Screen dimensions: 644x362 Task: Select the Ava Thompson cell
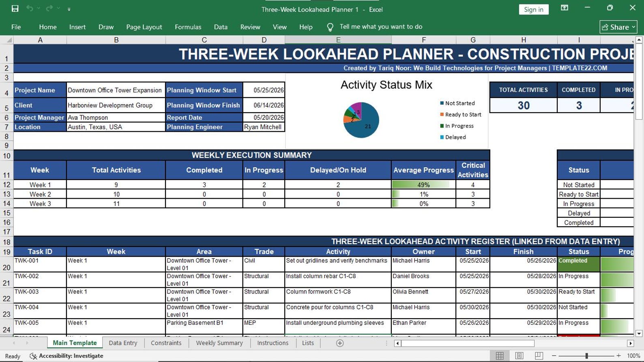click(116, 118)
